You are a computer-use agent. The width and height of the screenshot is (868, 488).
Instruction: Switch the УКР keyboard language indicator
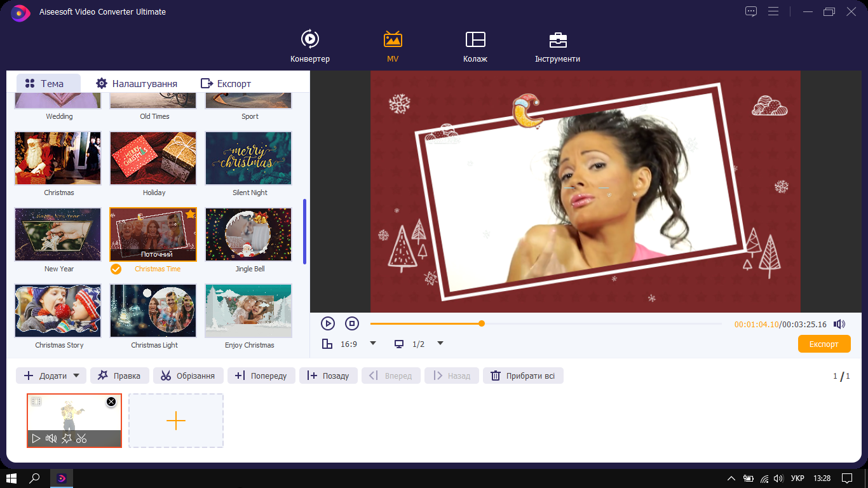(797, 478)
